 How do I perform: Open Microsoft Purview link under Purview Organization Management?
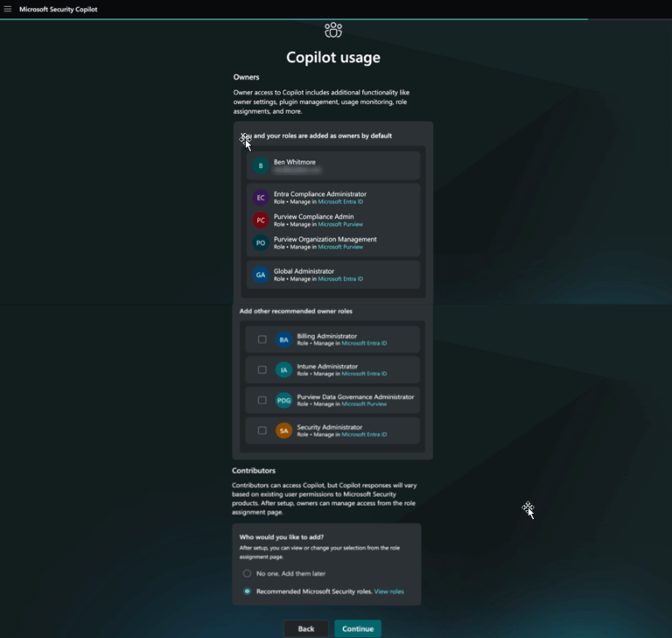[x=340, y=248]
